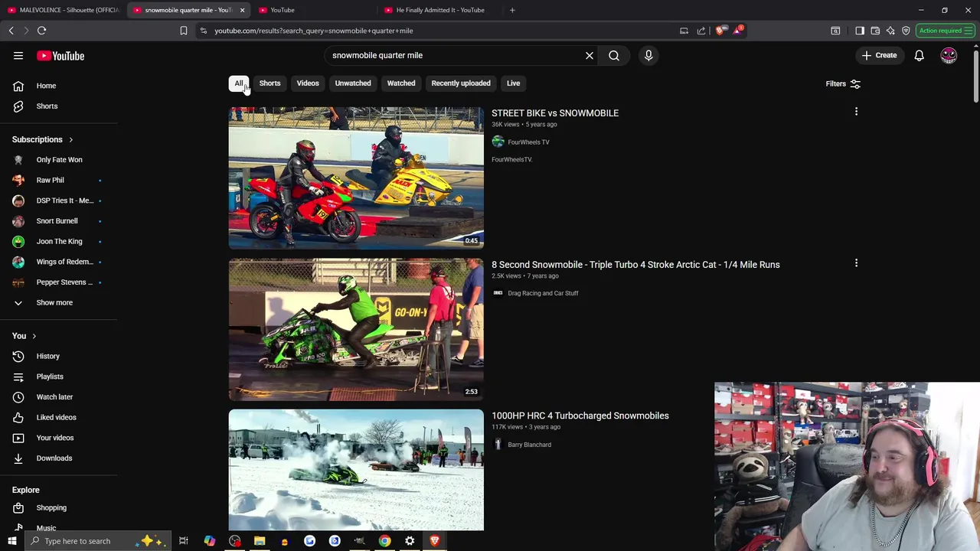Open Only Fate Won subscription
980x551 pixels.
(x=59, y=160)
